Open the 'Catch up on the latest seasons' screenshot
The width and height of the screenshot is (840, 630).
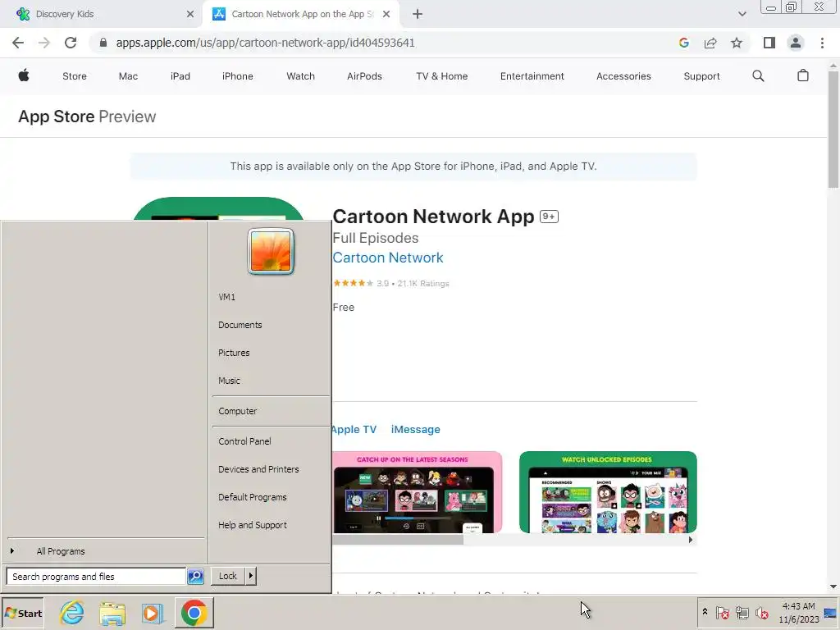tap(418, 492)
